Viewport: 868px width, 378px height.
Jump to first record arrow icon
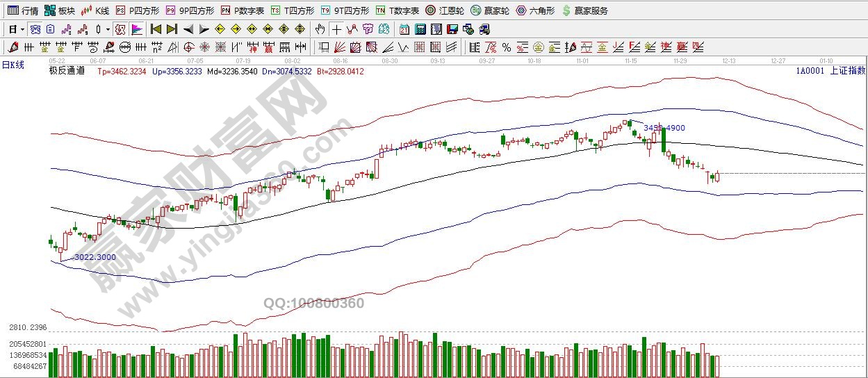tap(156, 29)
